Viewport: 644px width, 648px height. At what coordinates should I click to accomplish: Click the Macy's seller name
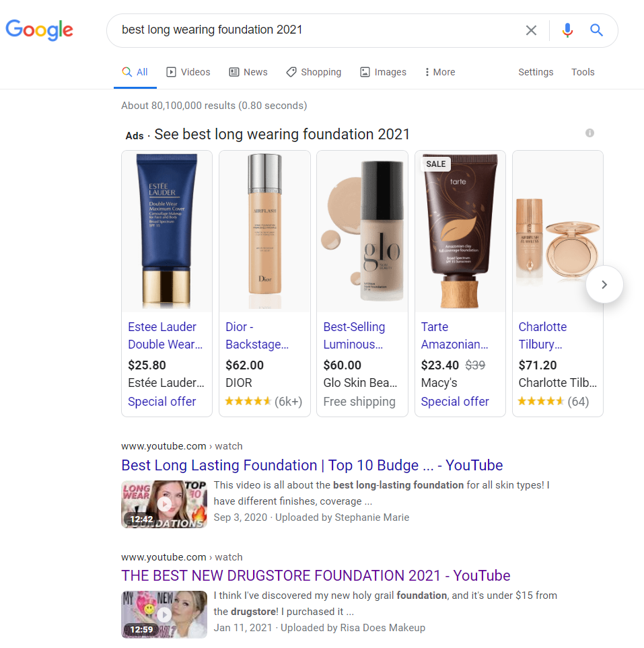pyautogui.click(x=439, y=383)
